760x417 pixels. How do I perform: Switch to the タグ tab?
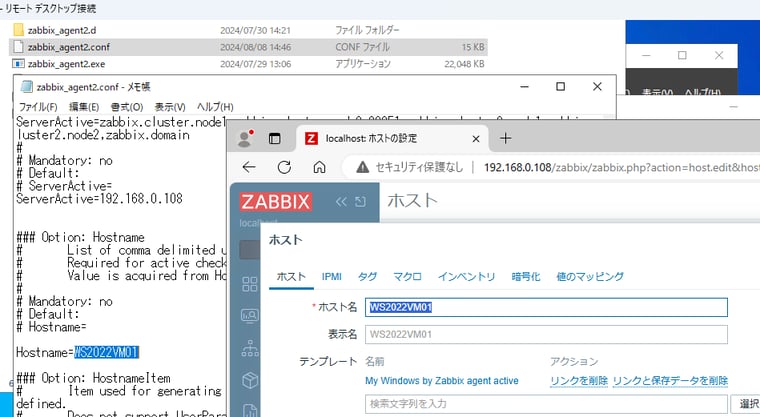point(367,277)
